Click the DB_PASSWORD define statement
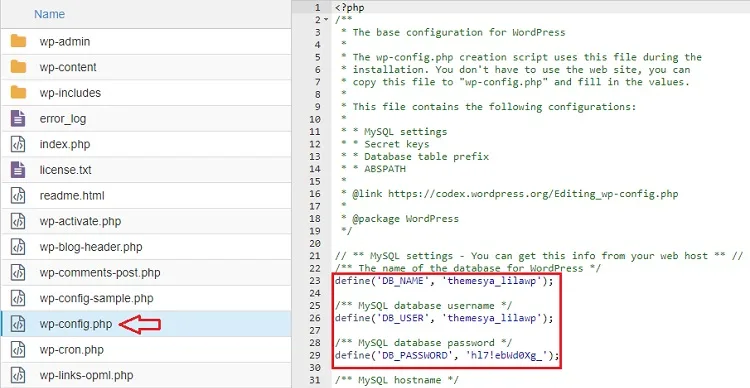 point(447,356)
